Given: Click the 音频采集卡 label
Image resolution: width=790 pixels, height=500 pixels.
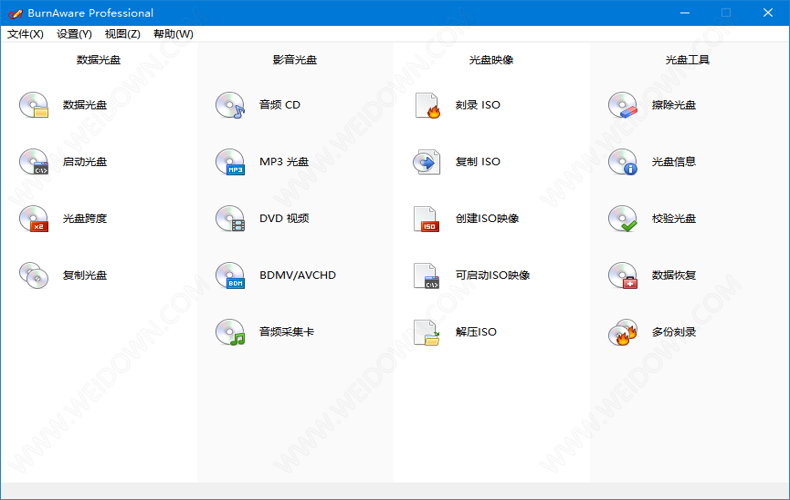Looking at the screenshot, I should click(x=287, y=332).
